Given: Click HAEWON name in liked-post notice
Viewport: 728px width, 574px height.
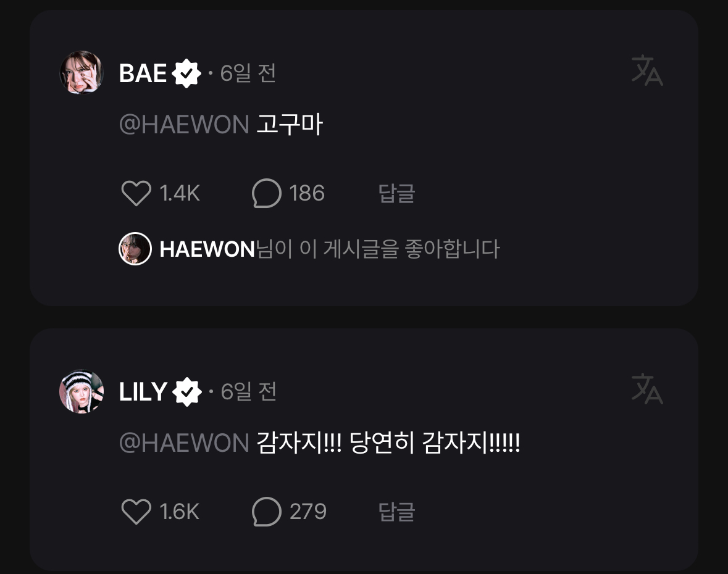Looking at the screenshot, I should [x=207, y=249].
